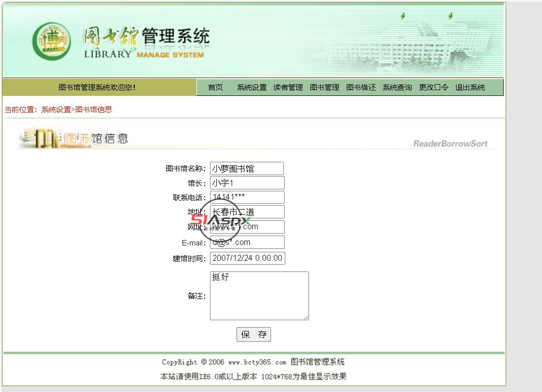Click the 图书馆名称 field label
Image resolution: width=542 pixels, height=392 pixels.
point(185,169)
